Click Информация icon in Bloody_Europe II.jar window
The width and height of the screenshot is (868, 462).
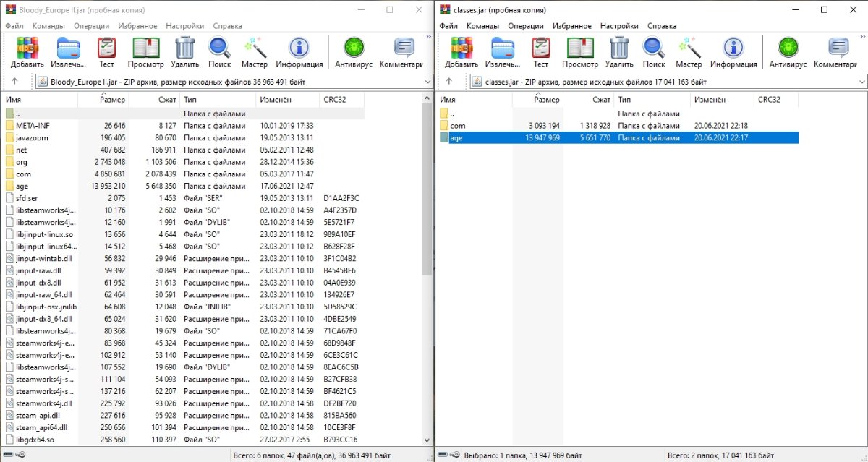pos(299,47)
